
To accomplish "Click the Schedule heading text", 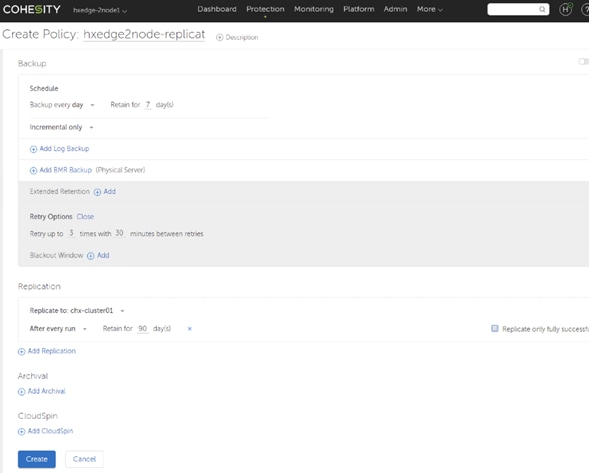I will click(x=44, y=89).
